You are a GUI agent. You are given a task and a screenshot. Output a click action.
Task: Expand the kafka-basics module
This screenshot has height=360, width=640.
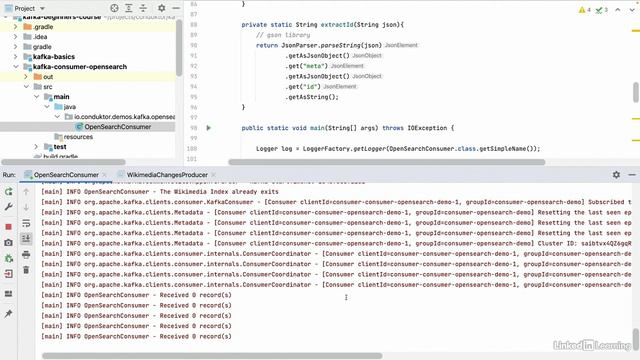point(16,56)
